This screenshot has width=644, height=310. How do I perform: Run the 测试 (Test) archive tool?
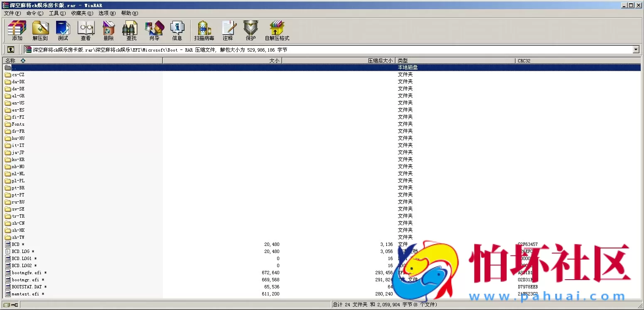pos(63,30)
